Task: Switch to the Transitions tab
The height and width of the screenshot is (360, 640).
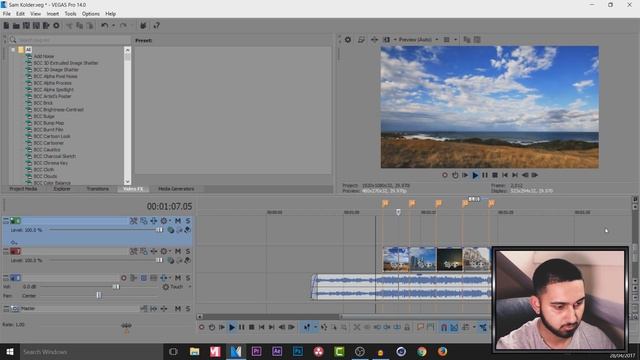Action: (x=98, y=189)
